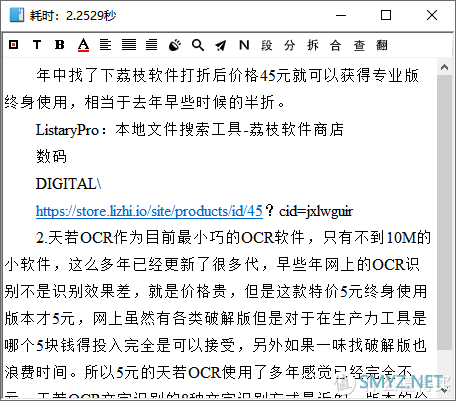
Task: Click the voice/speak icon in the toolbar
Action: click(175, 45)
